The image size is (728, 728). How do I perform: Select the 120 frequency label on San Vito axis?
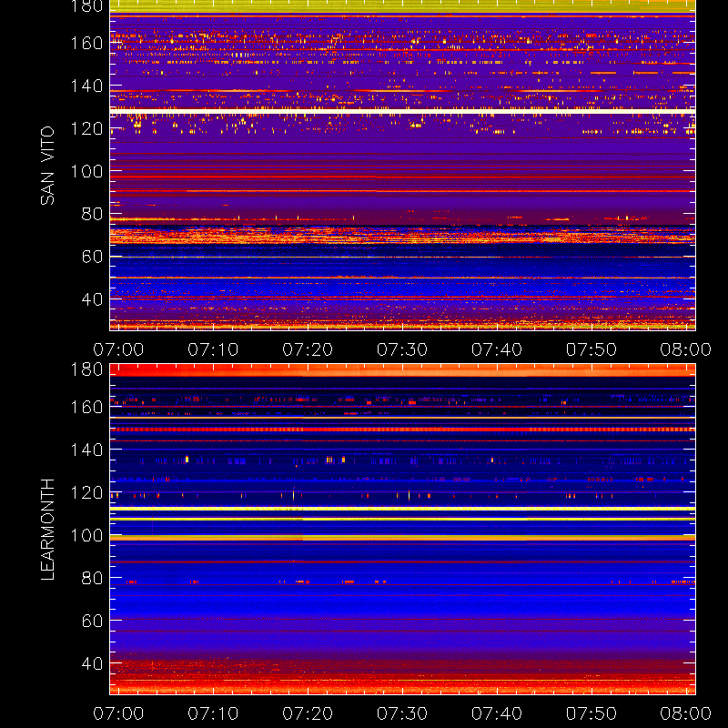click(x=86, y=128)
